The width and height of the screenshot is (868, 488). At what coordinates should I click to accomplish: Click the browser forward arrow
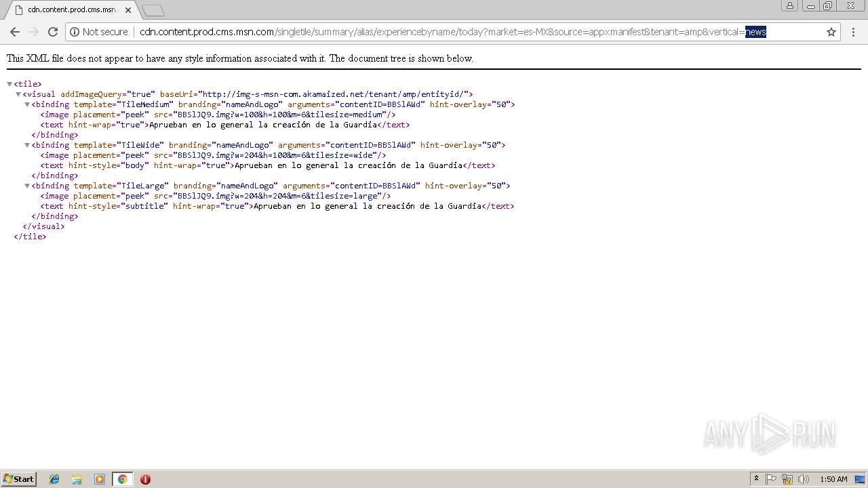tap(34, 32)
